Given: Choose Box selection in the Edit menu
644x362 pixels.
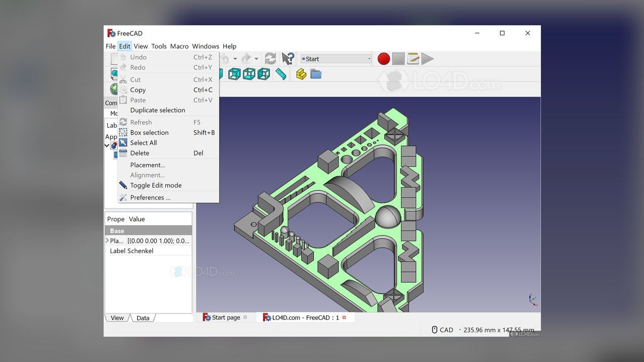Looking at the screenshot, I should pyautogui.click(x=168, y=132).
